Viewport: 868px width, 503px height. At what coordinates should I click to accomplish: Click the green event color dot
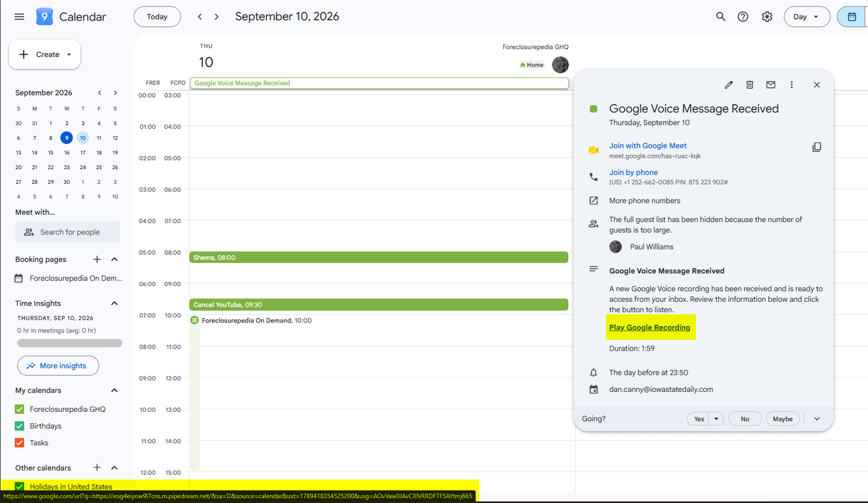pyautogui.click(x=593, y=109)
